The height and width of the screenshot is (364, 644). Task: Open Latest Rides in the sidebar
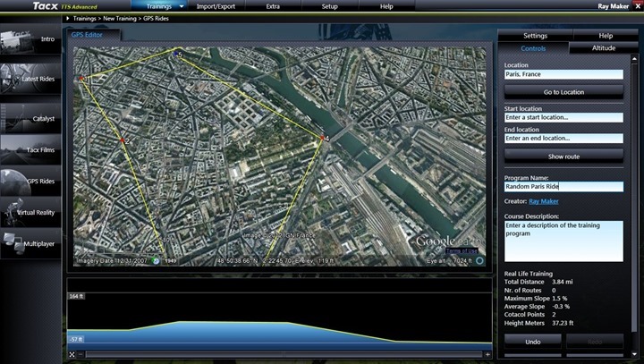point(30,79)
